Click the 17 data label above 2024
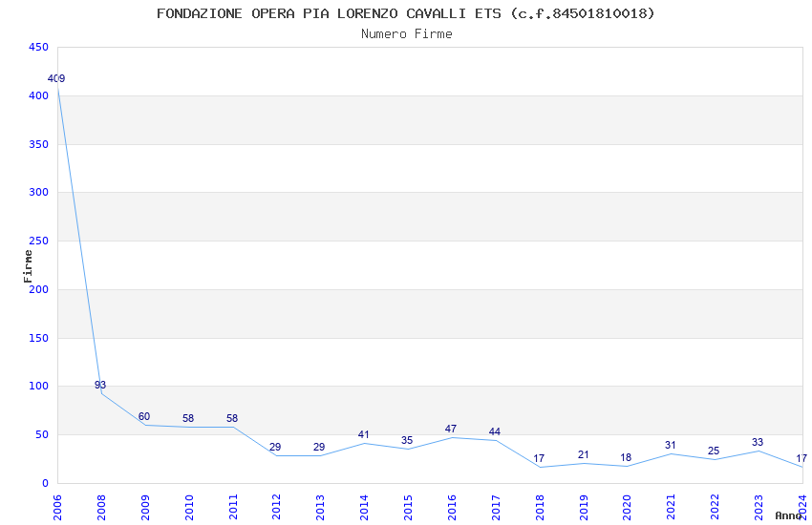812x525 pixels. [801, 458]
